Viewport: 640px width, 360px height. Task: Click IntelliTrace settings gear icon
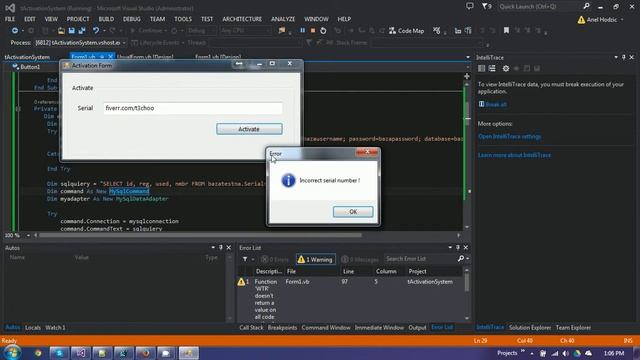[506, 69]
